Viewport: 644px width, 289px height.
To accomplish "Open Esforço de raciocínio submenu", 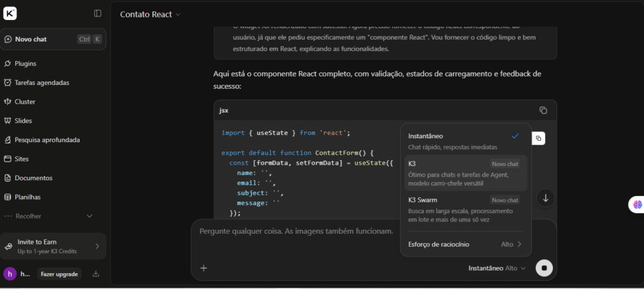I will pos(466,244).
